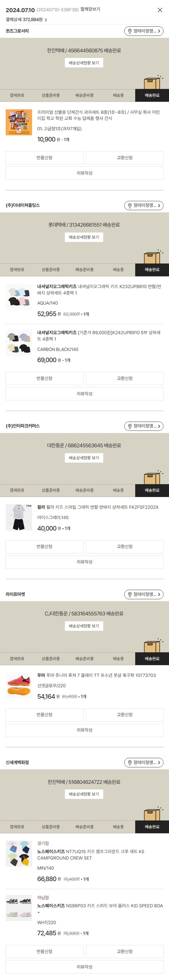This screenshot has width=169, height=980.
Task: Click the CJ대한통운 delivery box icon
Action: tap(152, 646)
